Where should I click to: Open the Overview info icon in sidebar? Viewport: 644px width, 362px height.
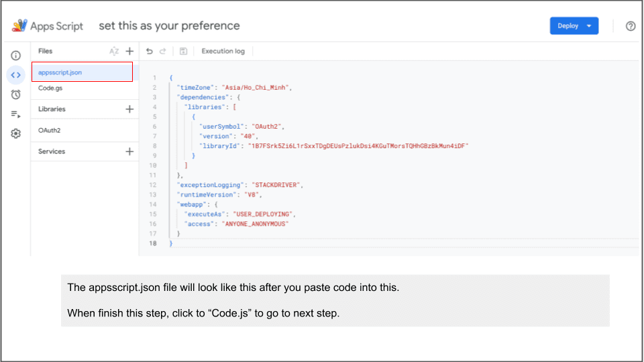point(16,56)
